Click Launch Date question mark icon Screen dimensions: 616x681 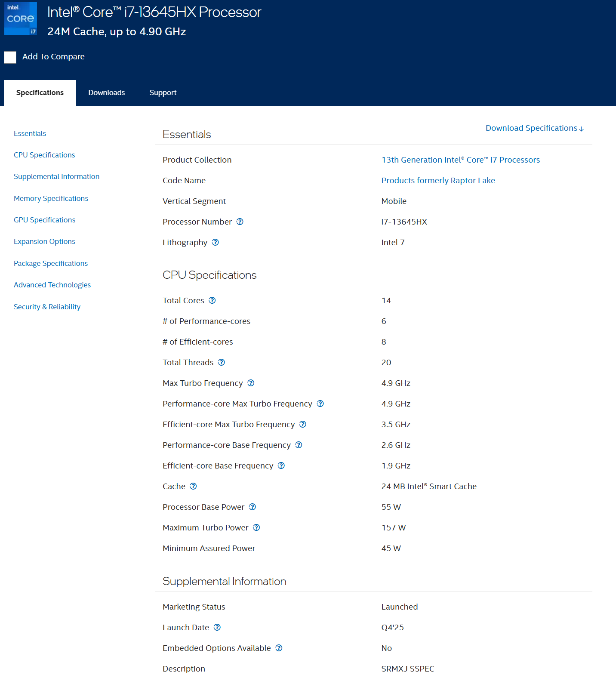click(217, 627)
